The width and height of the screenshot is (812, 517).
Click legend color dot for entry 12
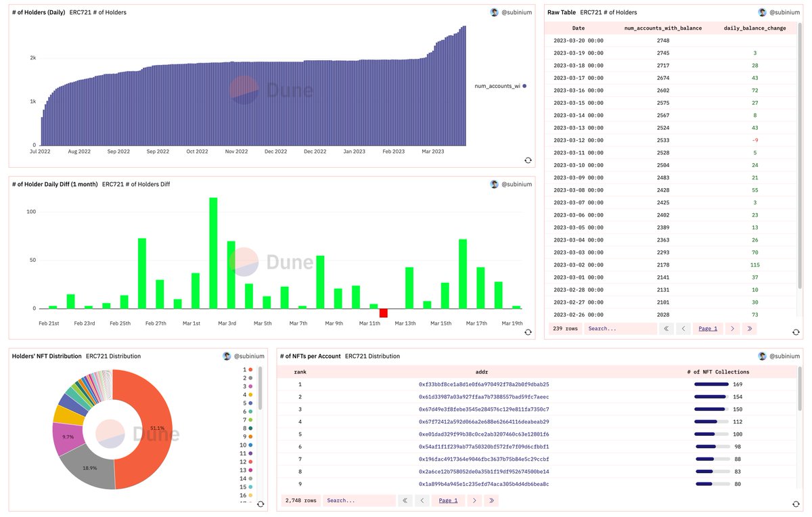(251, 462)
